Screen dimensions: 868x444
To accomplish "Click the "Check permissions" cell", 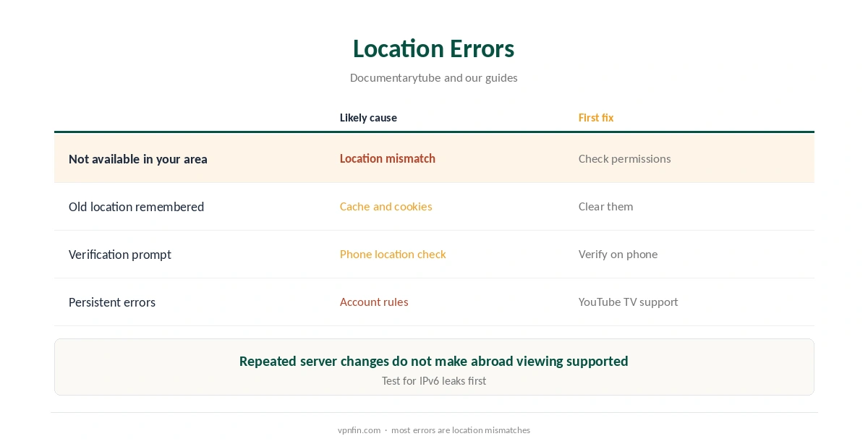I will [625, 158].
